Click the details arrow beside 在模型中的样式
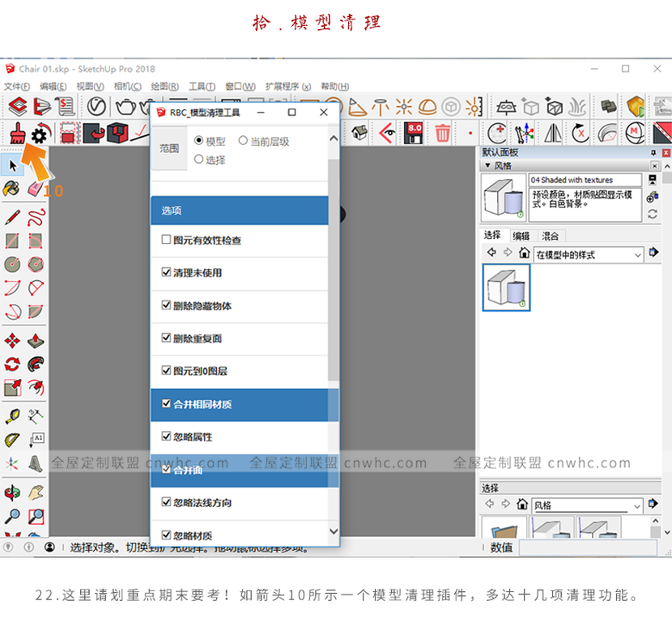 pyautogui.click(x=653, y=253)
